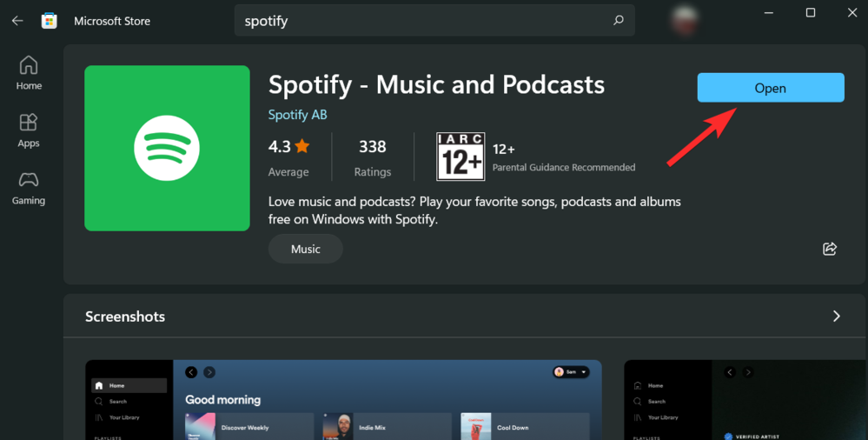Open the Apps section in sidebar
This screenshot has width=868, height=440.
29,130
